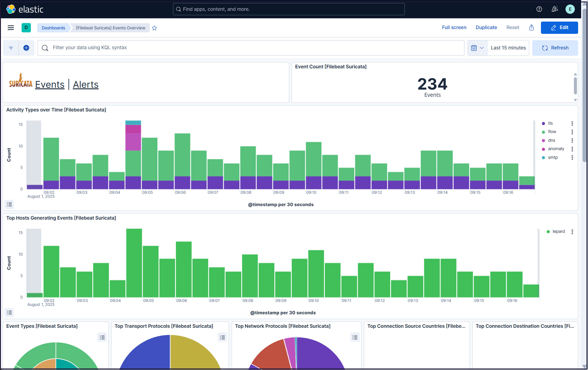The height and width of the screenshot is (370, 588).
Task: Click the Top Connection Destination Countries title
Action: tap(525, 326)
